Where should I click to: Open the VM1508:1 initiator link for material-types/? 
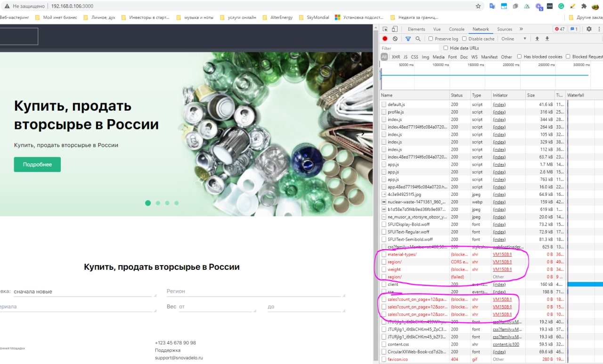click(502, 254)
